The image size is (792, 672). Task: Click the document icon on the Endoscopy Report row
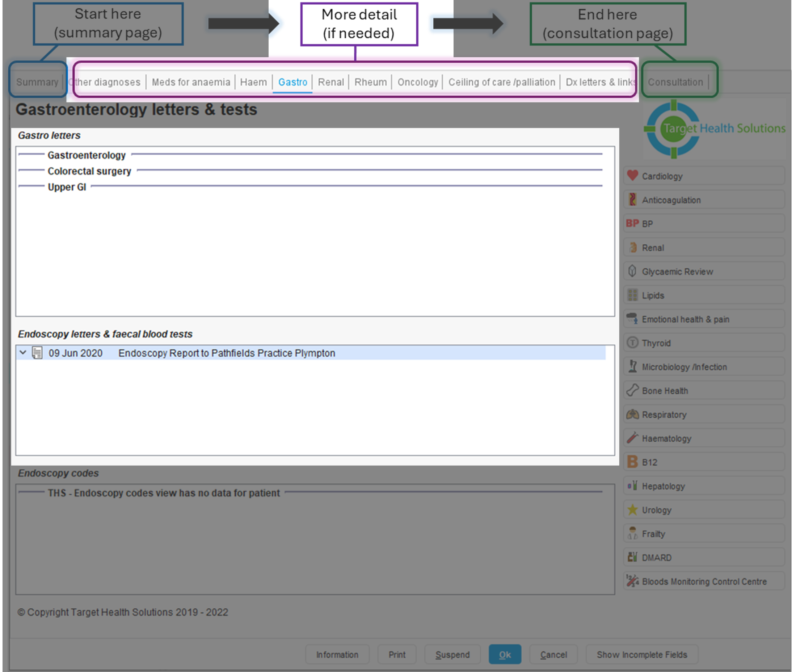pyautogui.click(x=37, y=353)
